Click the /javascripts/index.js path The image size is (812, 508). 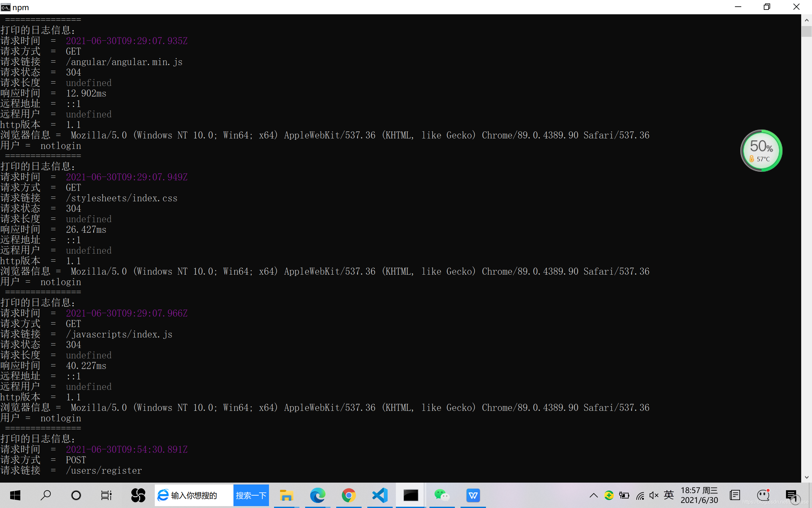click(119, 334)
